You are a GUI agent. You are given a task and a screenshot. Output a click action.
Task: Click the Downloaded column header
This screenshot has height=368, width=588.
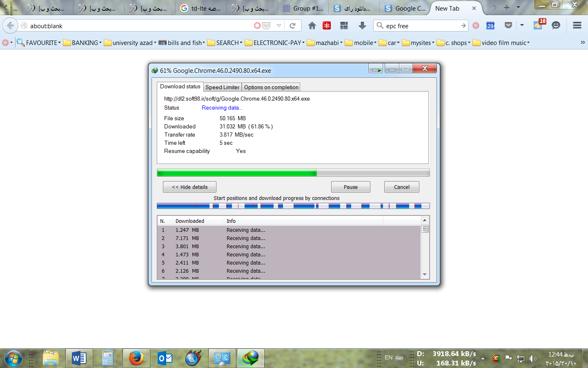tap(198, 221)
